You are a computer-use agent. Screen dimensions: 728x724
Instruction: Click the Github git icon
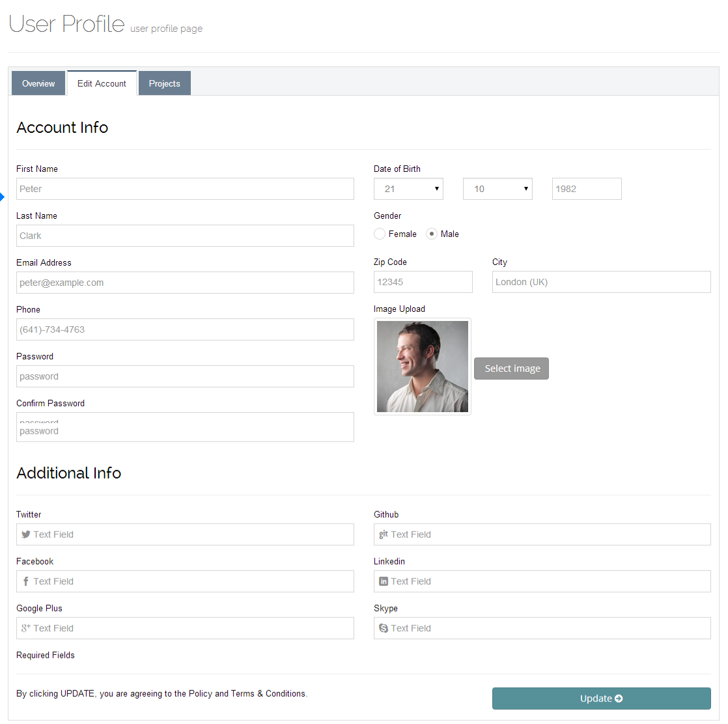click(384, 535)
